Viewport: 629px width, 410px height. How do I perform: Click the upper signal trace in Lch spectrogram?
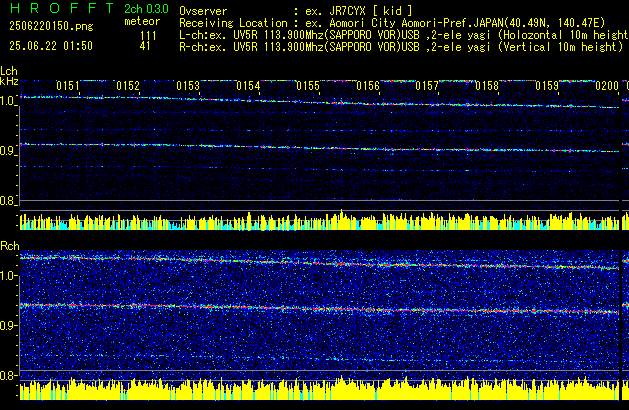[x=320, y=103]
